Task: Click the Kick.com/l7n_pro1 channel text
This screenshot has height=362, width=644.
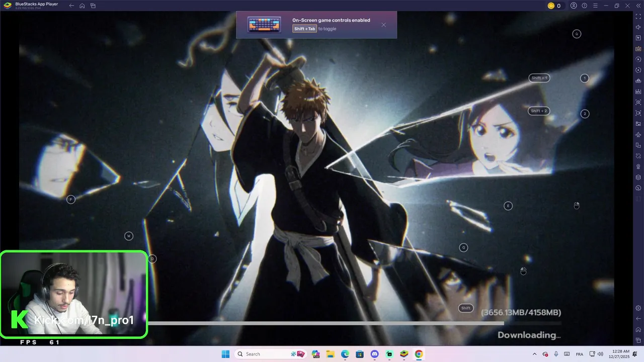Action: click(x=84, y=320)
